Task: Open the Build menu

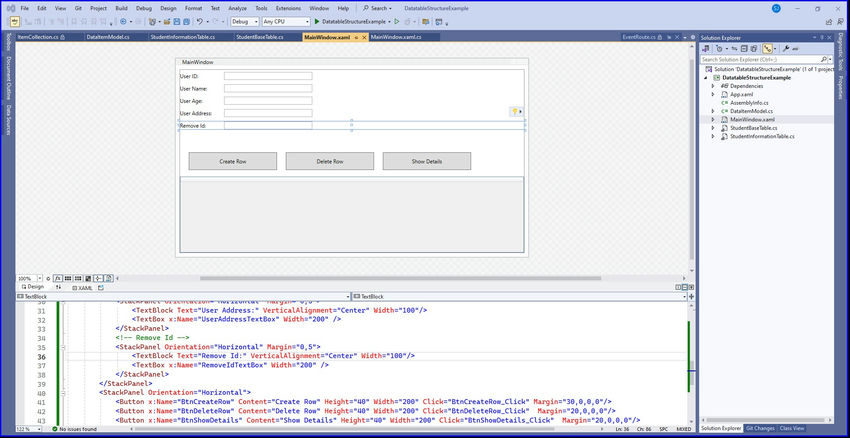Action: click(121, 7)
